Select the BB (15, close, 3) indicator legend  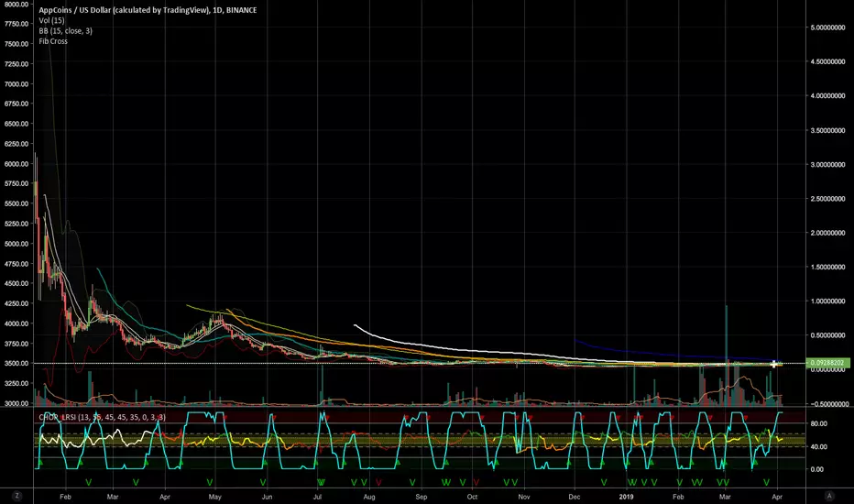65,30
